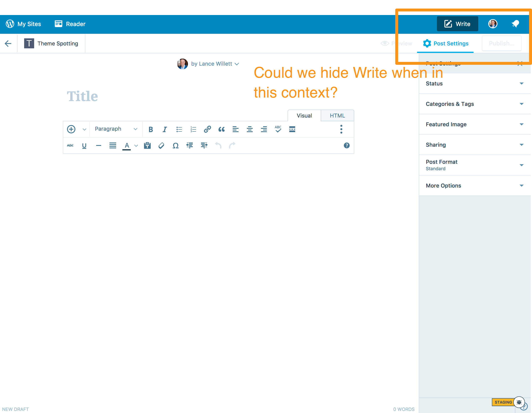Switch to the HTML editor tab
This screenshot has height=413, width=532.
click(x=337, y=116)
